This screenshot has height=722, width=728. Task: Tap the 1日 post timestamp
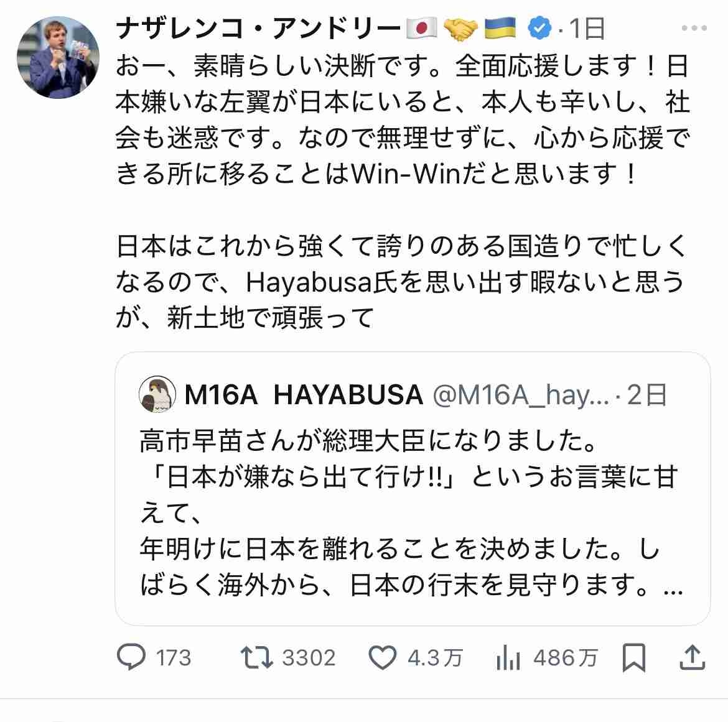pyautogui.click(x=587, y=29)
